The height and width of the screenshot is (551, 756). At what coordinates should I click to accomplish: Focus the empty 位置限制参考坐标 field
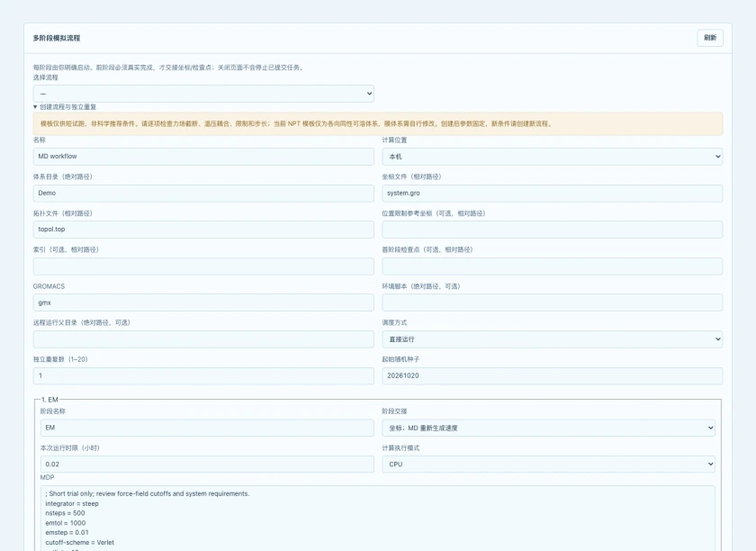[x=552, y=230]
